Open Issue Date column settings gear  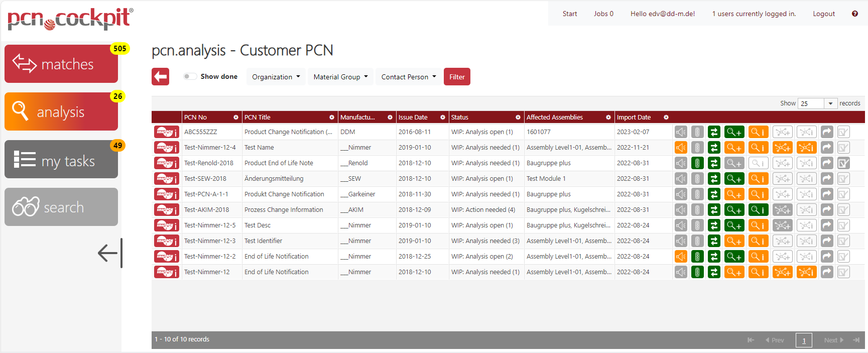443,117
